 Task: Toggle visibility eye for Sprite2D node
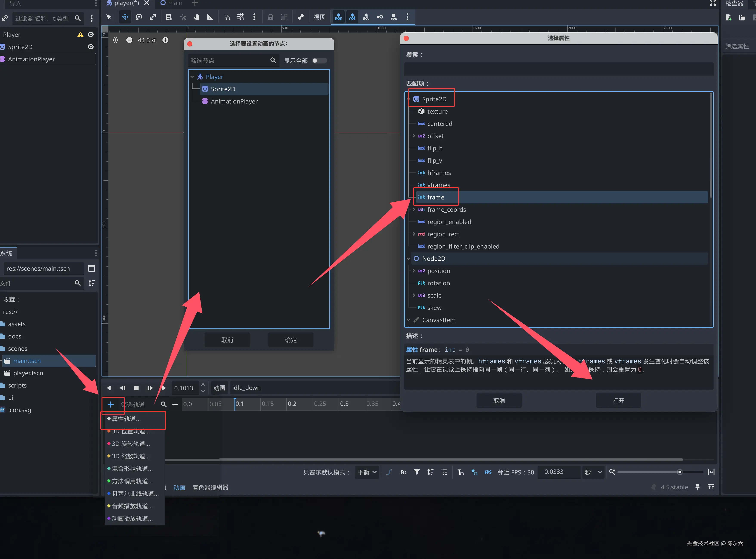click(x=91, y=47)
